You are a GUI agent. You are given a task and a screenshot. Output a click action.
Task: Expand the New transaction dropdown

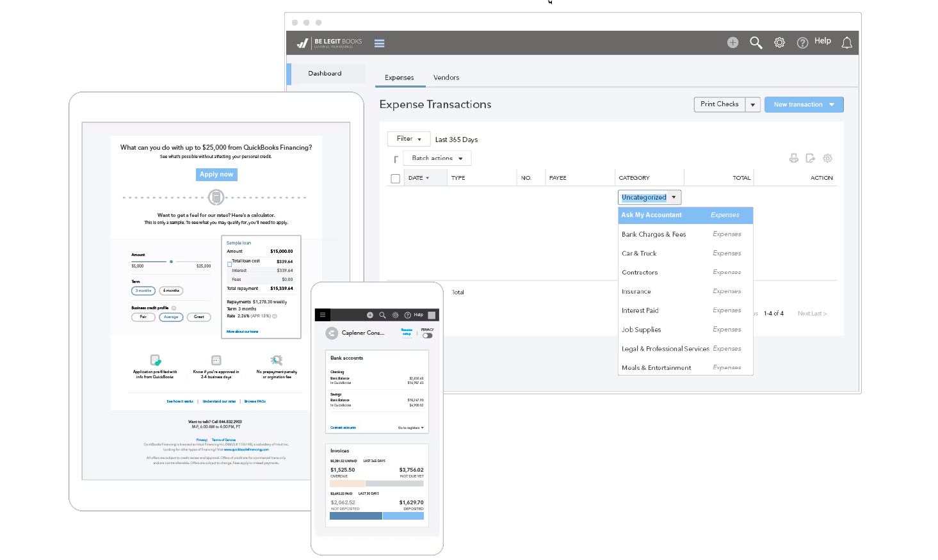click(x=832, y=104)
